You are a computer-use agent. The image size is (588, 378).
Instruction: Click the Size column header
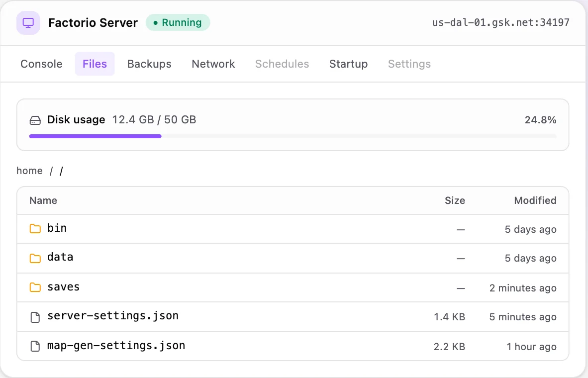point(455,200)
